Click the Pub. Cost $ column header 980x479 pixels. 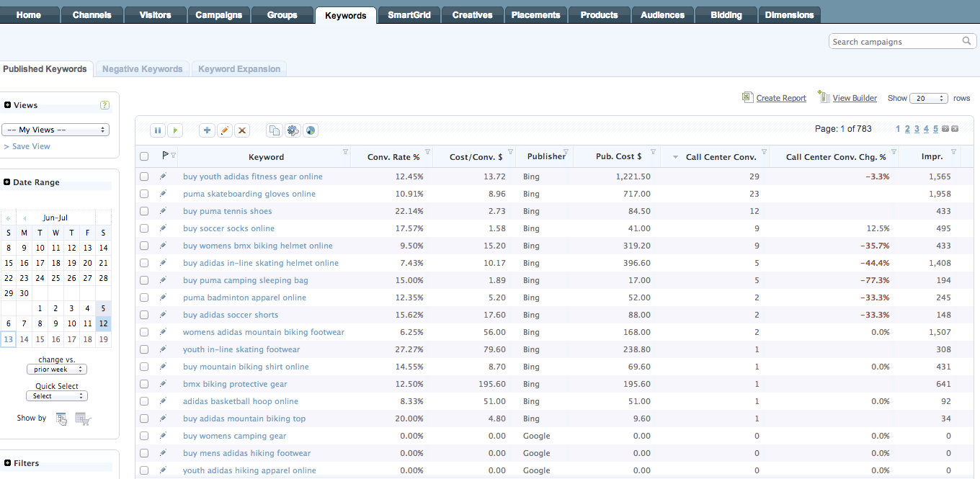[618, 156]
